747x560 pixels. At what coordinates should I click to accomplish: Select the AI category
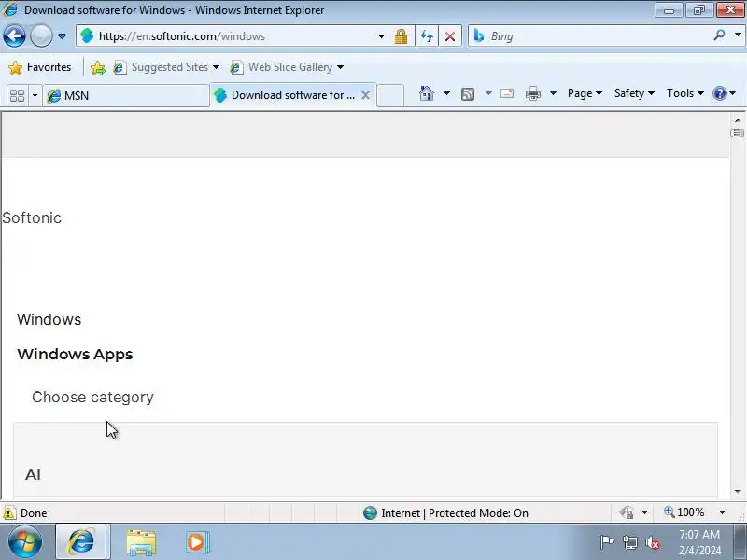pyautogui.click(x=33, y=475)
